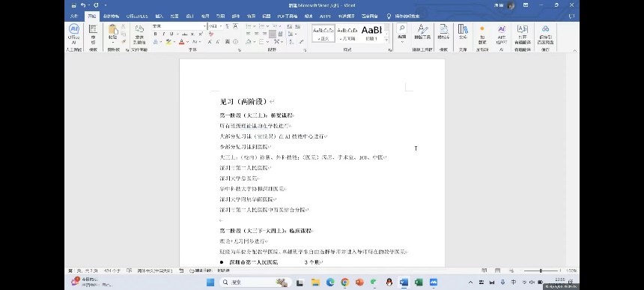Launch Microsoft Edge from the taskbar
Image resolution: width=644 pixels, height=290 pixels.
click(x=330, y=283)
